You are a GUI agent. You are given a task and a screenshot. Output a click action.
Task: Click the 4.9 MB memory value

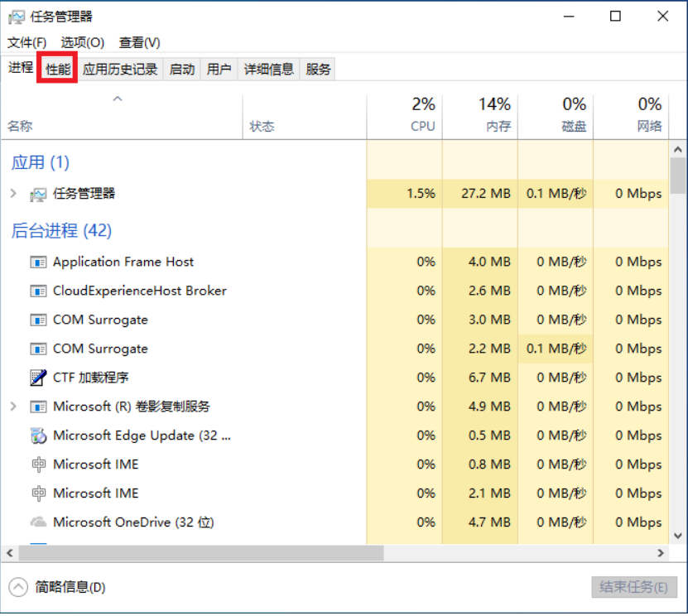point(489,407)
